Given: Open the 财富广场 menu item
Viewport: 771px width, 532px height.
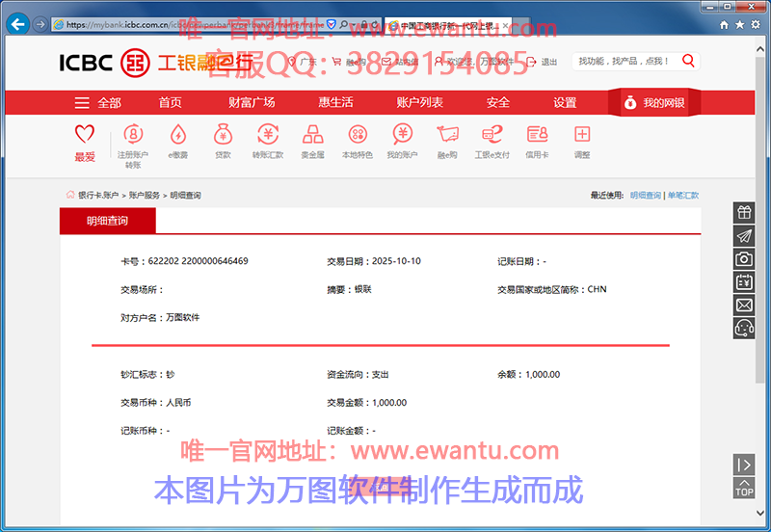Looking at the screenshot, I should [x=252, y=102].
